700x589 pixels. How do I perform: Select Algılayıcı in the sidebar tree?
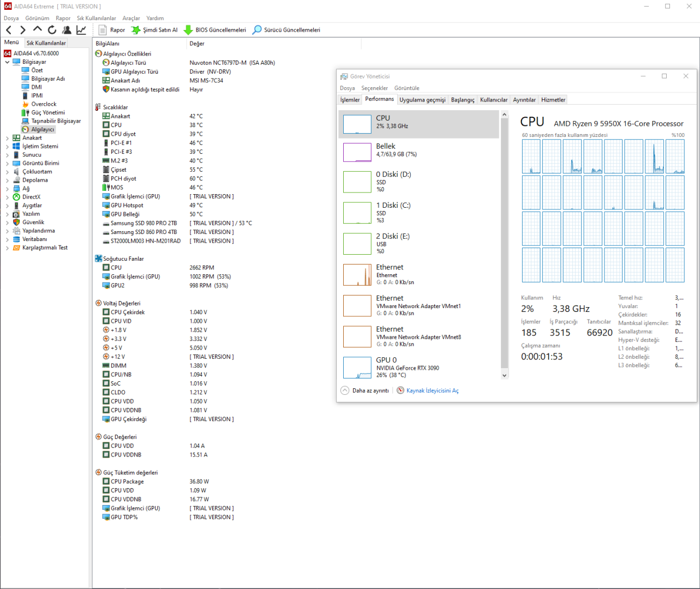click(43, 129)
